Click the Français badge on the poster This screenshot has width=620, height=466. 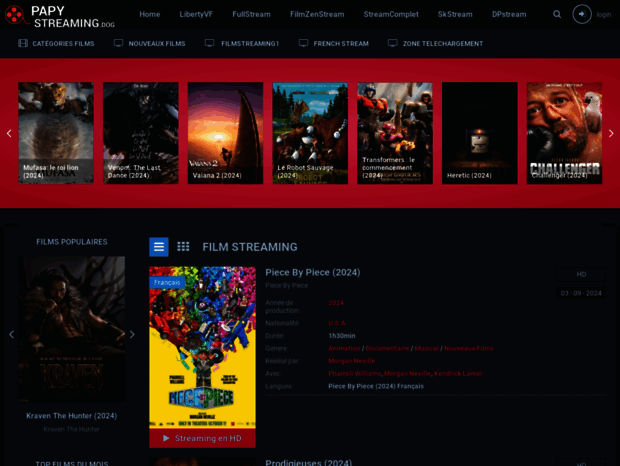pyautogui.click(x=167, y=282)
